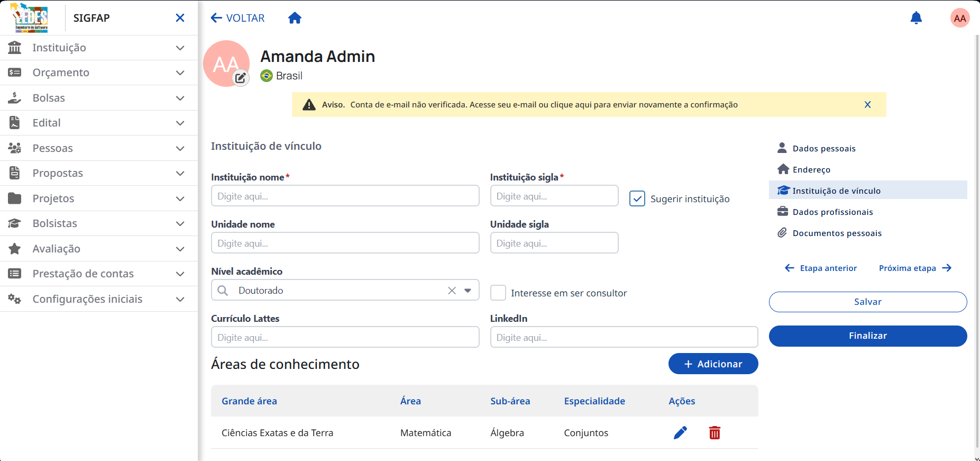Viewport: 980px width, 461px height.
Task: Go to Próxima etapa
Action: 915,268
